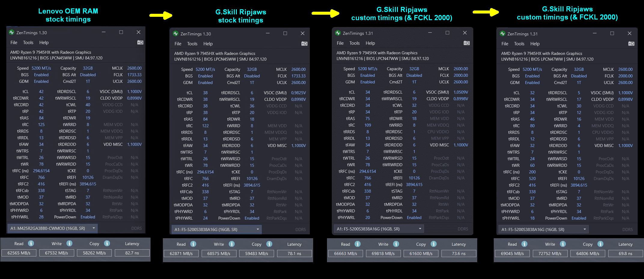Screen dimensions: 644x279
Task: Click Copy info icon above 58262 MB/s
Action: (107, 243)
